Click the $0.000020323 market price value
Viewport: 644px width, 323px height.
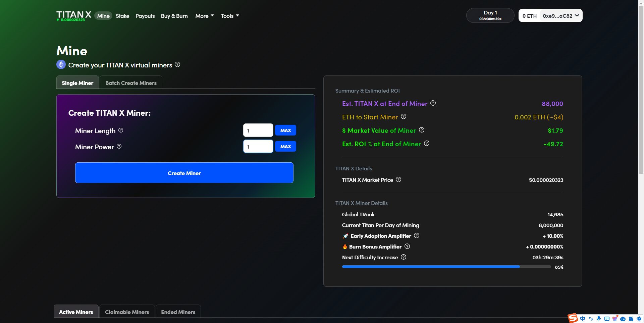546,180
